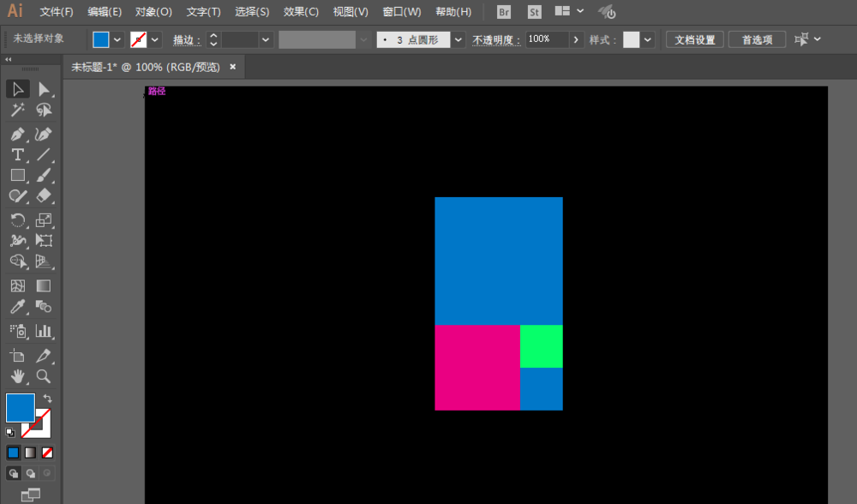Click the 文档设置 button

[696, 39]
